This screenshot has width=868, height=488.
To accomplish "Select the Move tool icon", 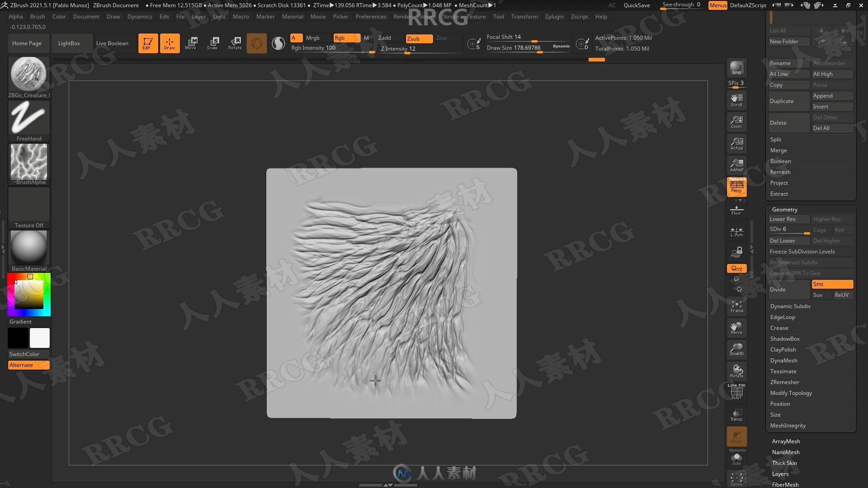I will point(191,43).
